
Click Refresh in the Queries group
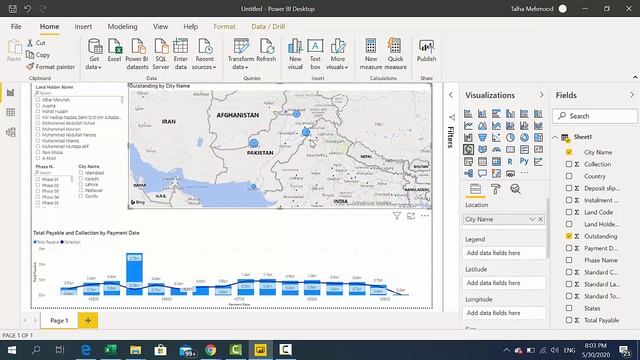[267, 51]
